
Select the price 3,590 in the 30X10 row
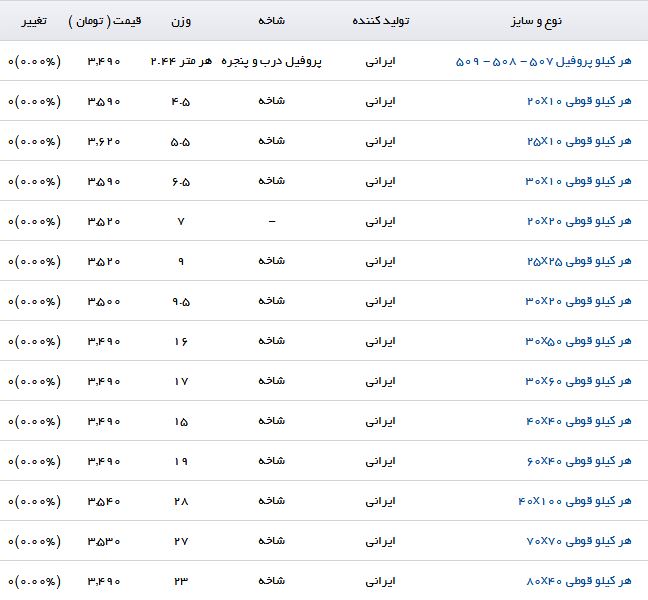(104, 182)
